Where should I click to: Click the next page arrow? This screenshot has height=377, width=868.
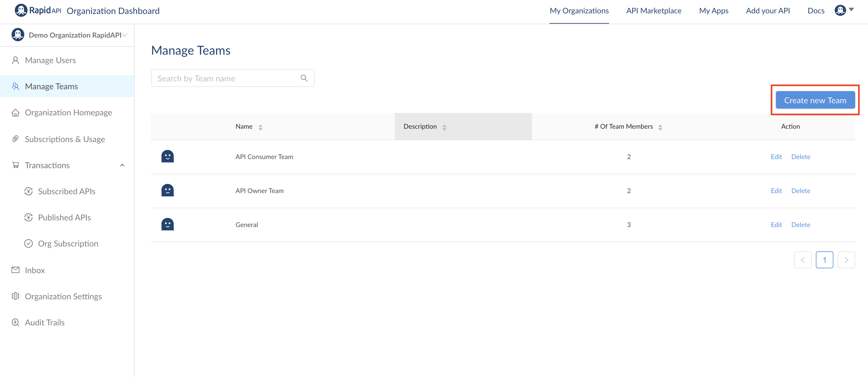[846, 260]
